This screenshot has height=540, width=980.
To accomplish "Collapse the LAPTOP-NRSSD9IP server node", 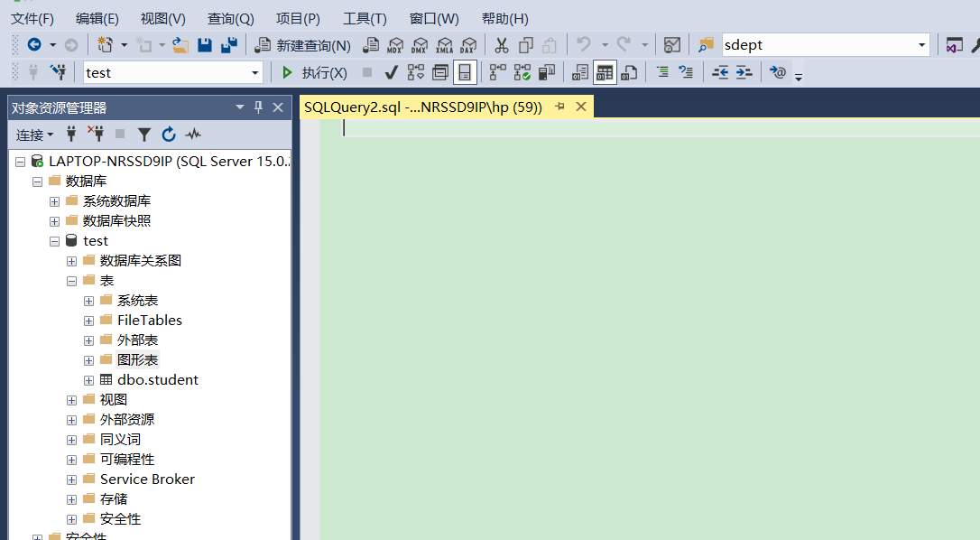I will (20, 162).
